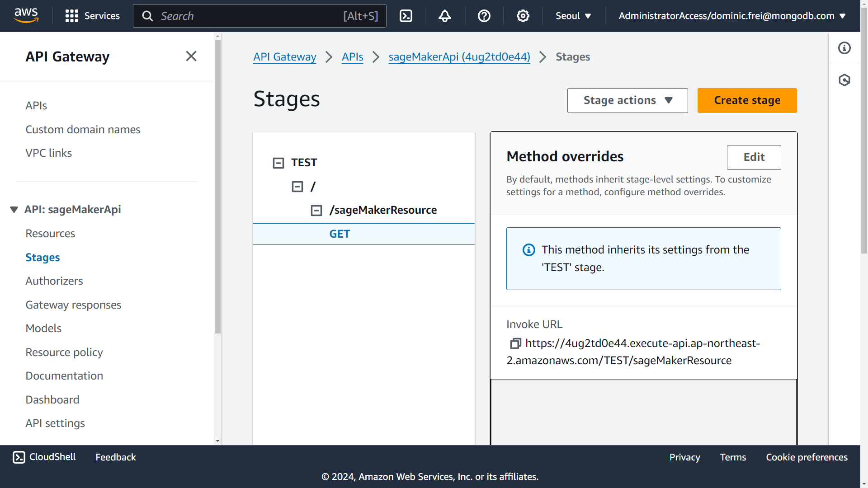The width and height of the screenshot is (868, 488).
Task: Open Custom domain names in sidebar
Action: 83,130
